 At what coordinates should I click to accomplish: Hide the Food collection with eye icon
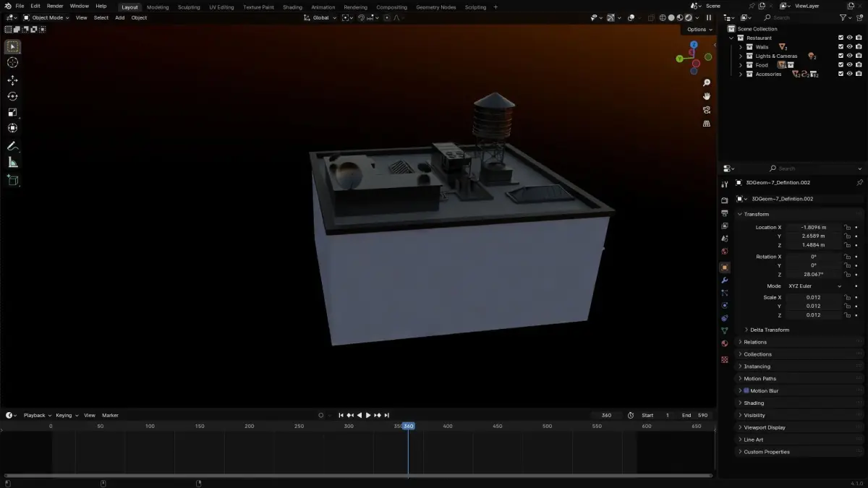[x=849, y=65]
